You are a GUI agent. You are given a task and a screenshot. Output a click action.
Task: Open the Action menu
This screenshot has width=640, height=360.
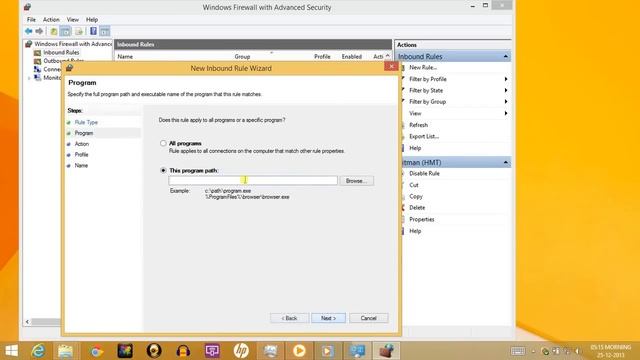coord(51,20)
